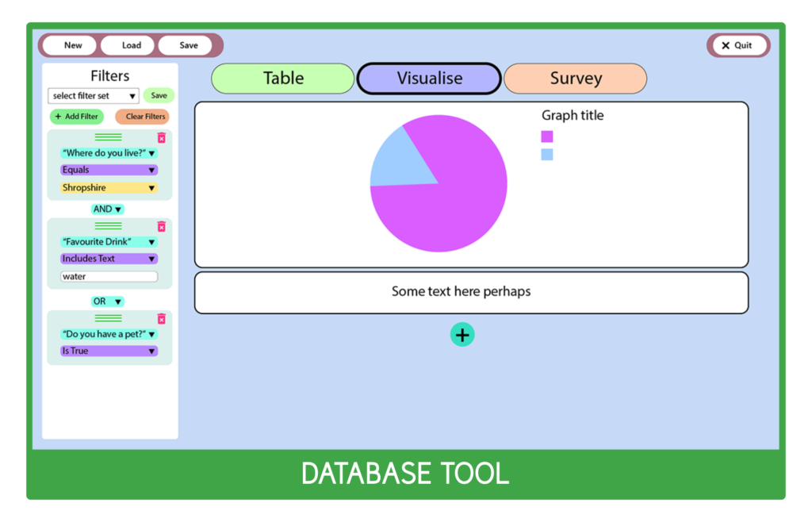Switch to the Table tab
The height and width of the screenshot is (522, 812).
pos(282,78)
